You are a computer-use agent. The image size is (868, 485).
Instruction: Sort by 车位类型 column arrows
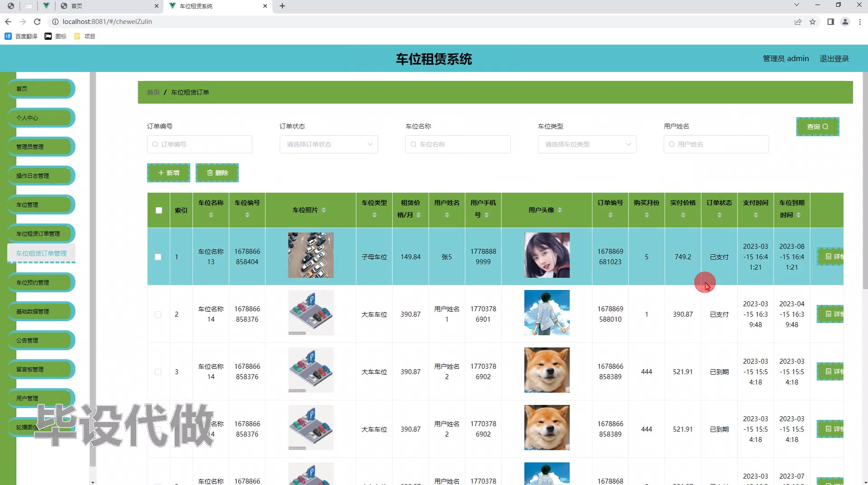[x=374, y=215]
